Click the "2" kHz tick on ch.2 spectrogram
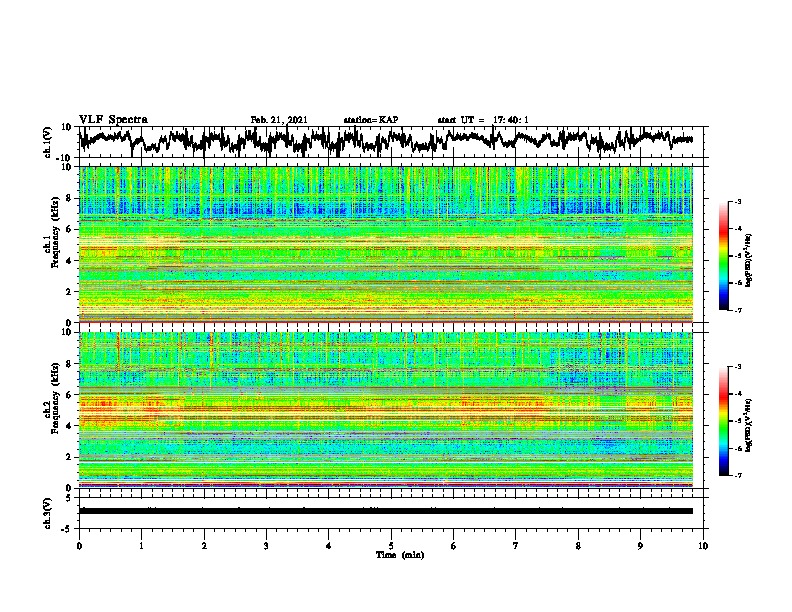This screenshot has width=792, height=612. pos(70,457)
